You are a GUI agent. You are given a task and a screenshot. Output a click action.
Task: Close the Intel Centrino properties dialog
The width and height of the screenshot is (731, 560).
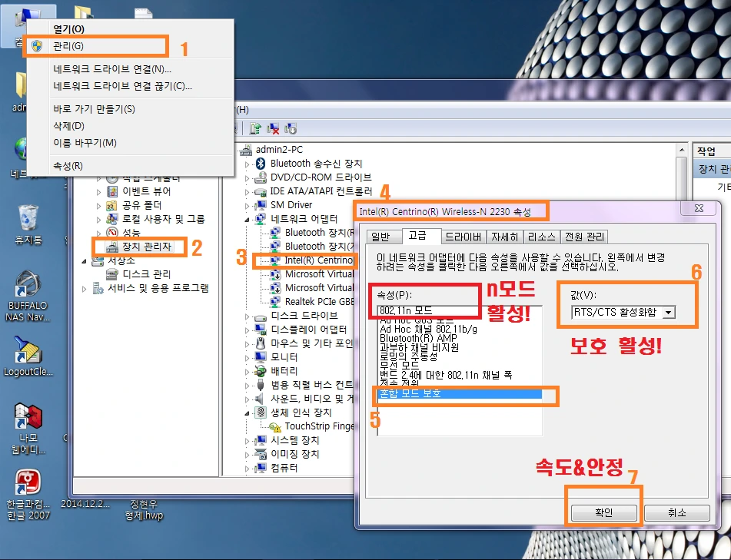click(699, 208)
